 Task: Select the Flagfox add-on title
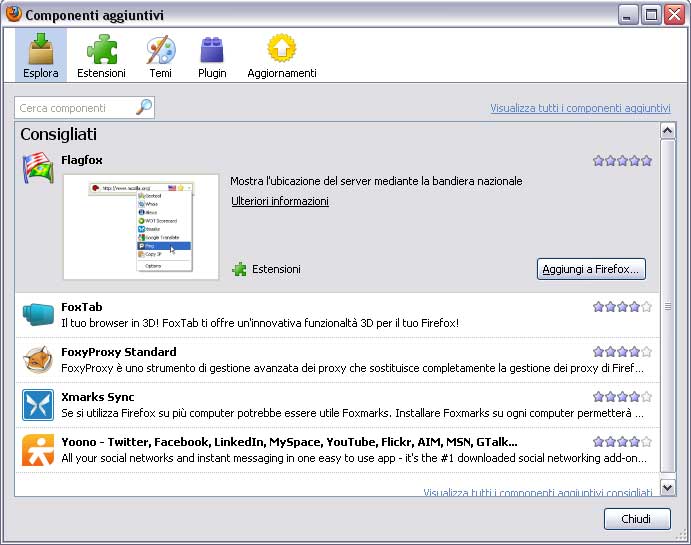(x=82, y=160)
